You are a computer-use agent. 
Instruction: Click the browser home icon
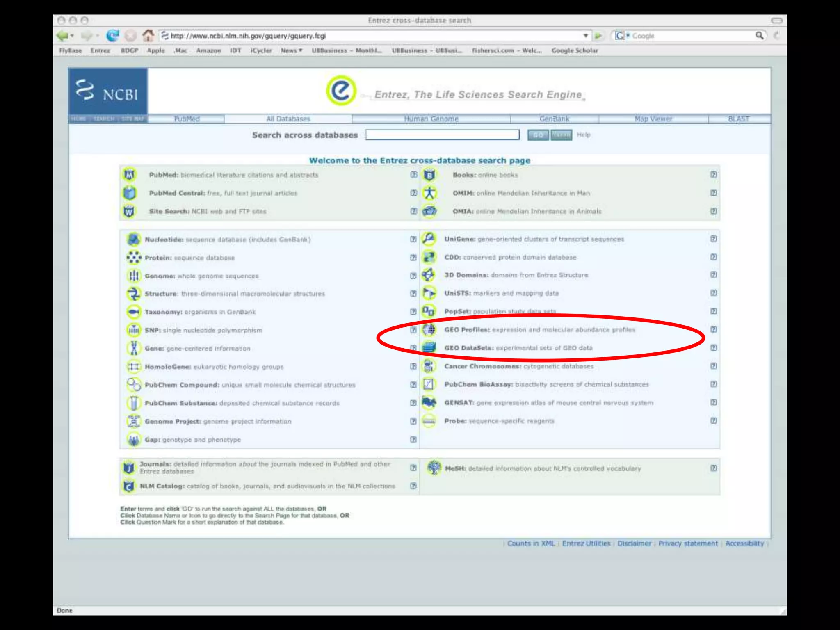[x=148, y=36]
